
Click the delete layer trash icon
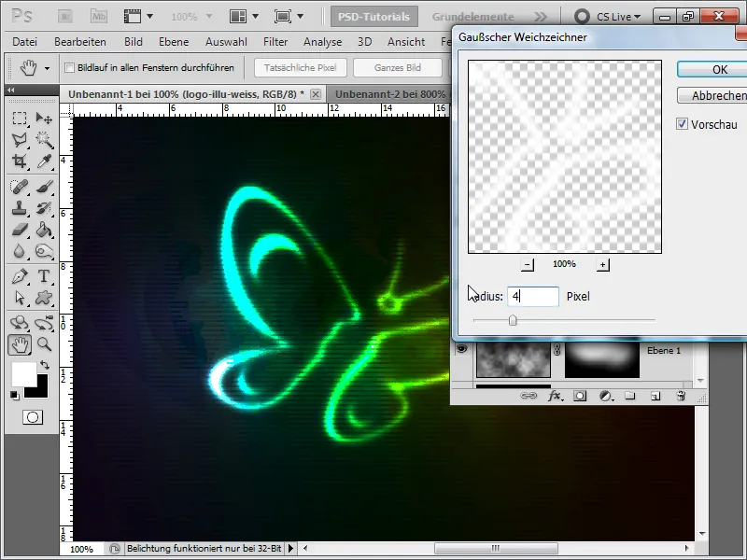point(681,396)
